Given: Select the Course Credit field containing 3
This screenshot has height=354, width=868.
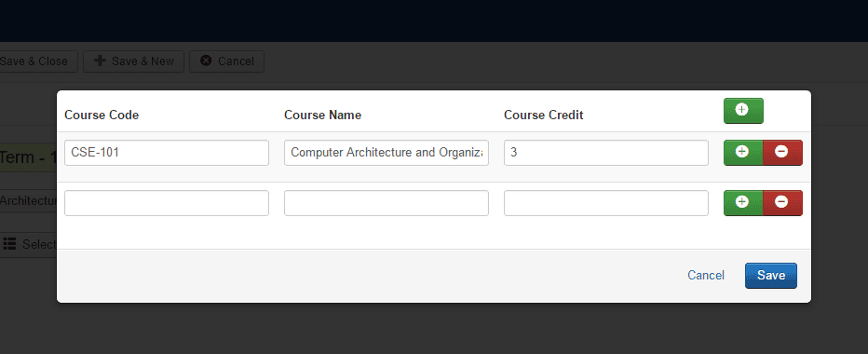Looking at the screenshot, I should (606, 153).
